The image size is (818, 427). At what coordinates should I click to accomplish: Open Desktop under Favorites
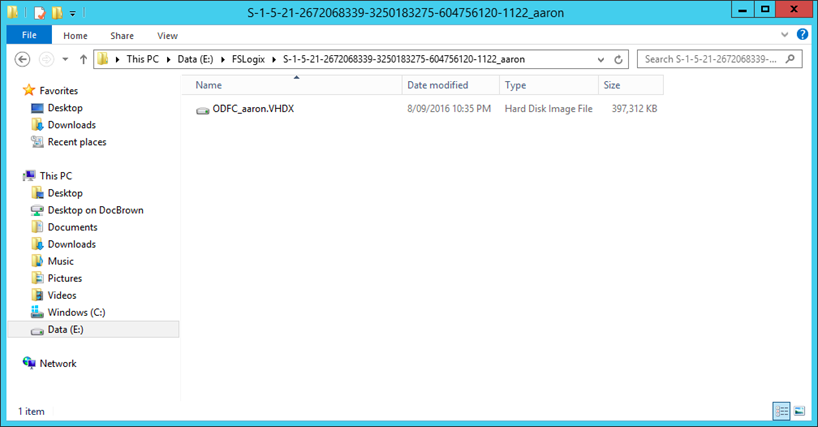tap(65, 108)
